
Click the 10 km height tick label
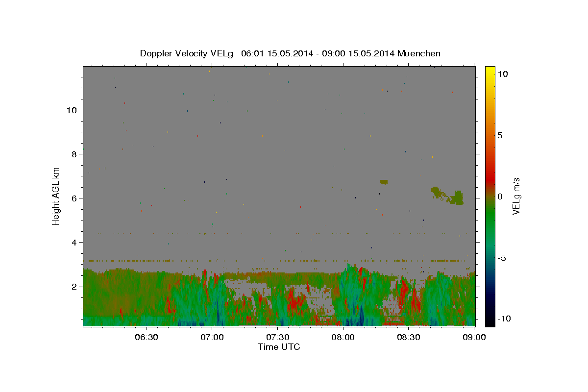pos(72,110)
